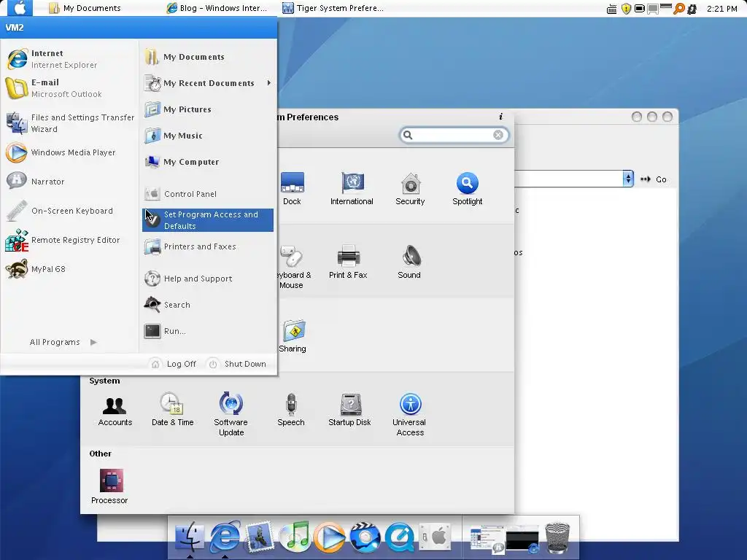Open media player dock icon with play arrow
747x560 pixels.
(x=330, y=537)
